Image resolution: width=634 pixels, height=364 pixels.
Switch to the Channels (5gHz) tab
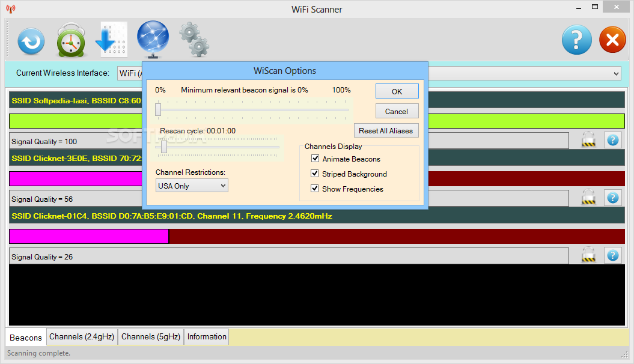point(151,337)
